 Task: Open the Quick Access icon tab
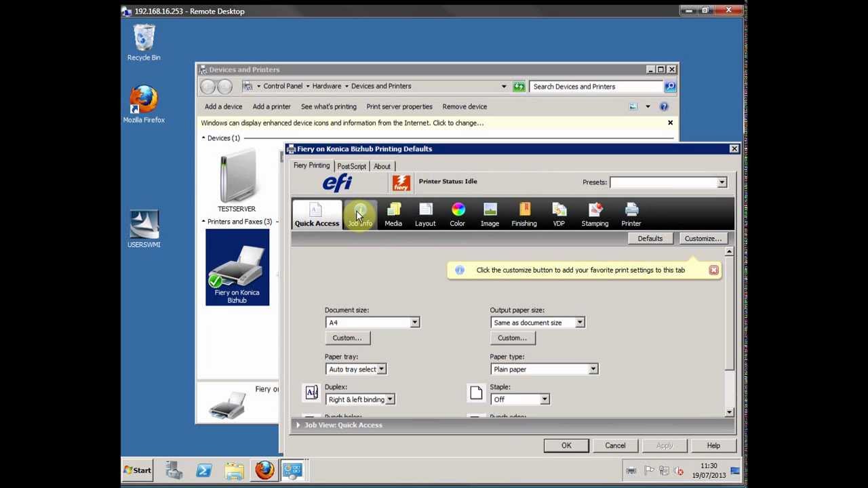317,214
